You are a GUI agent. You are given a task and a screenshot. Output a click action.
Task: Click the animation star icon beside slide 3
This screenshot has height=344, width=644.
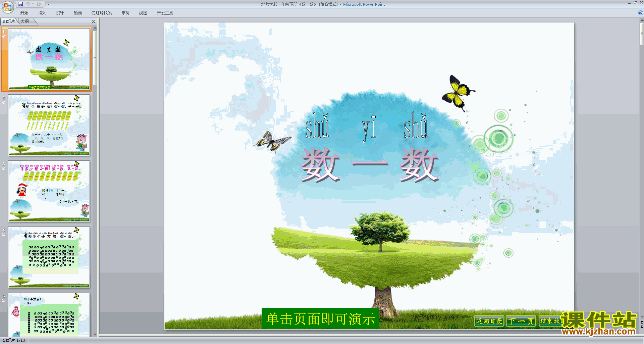(x=4, y=168)
